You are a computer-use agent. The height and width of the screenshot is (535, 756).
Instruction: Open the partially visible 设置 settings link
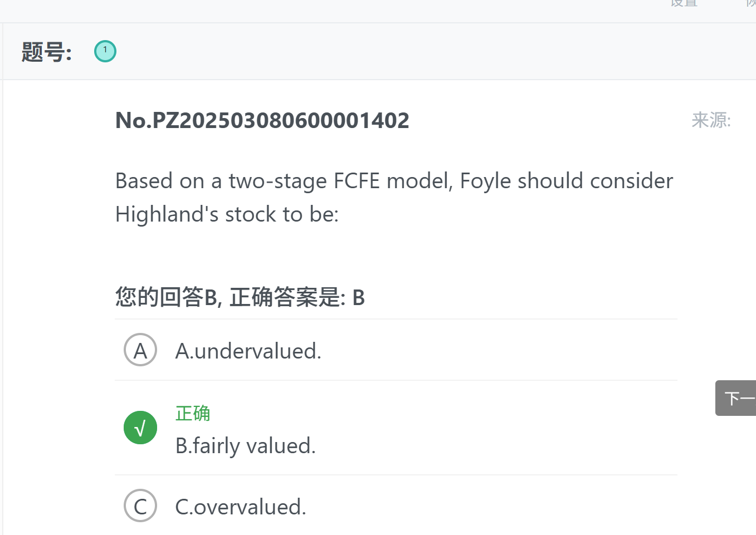click(684, 3)
